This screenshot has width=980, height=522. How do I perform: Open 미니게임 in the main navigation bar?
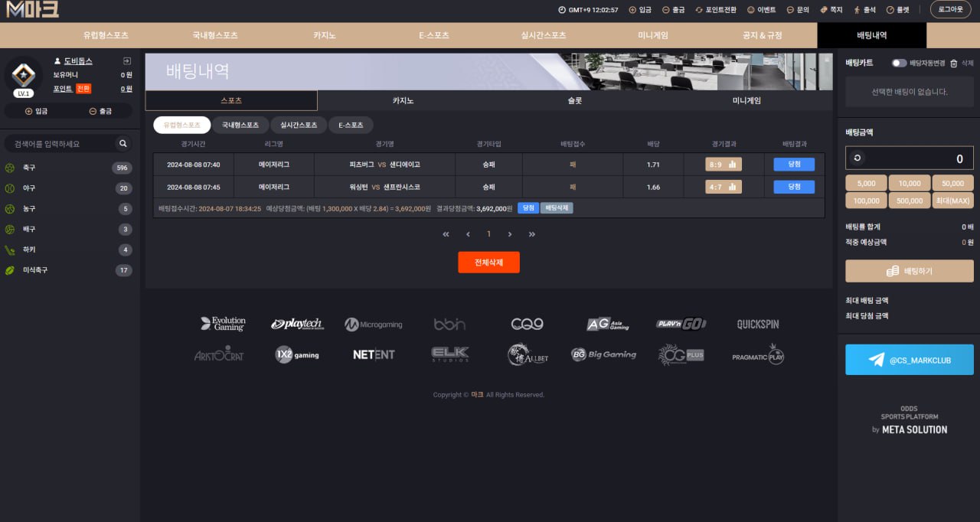653,35
